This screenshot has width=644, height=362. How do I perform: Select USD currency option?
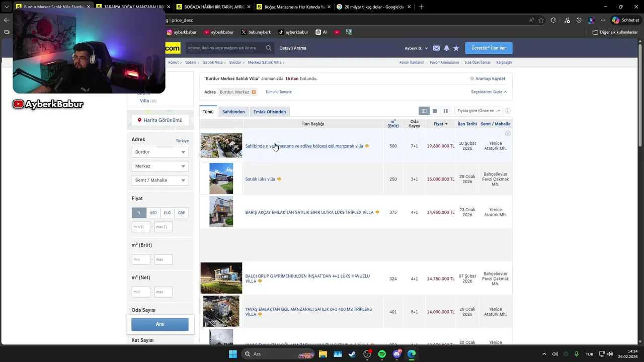pos(153,213)
